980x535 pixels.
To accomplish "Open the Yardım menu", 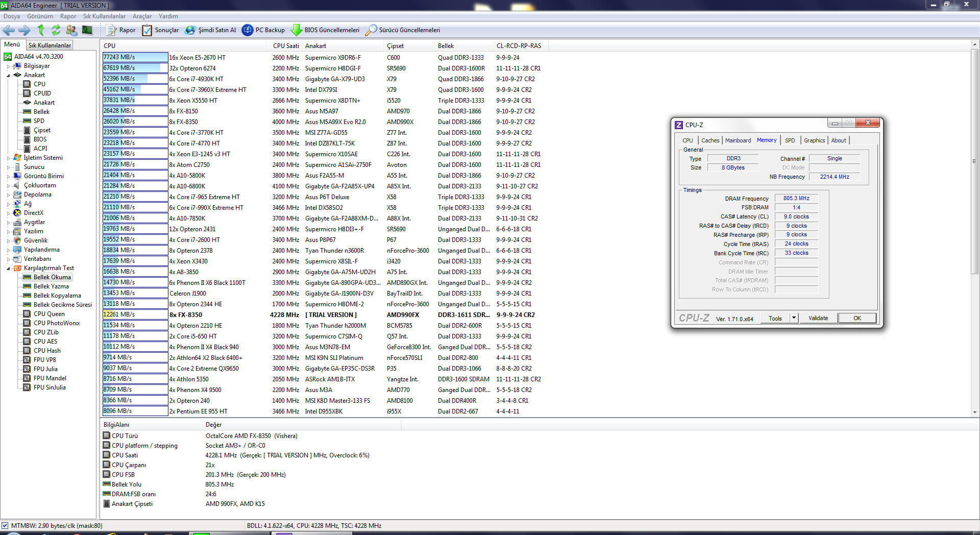I will [168, 16].
